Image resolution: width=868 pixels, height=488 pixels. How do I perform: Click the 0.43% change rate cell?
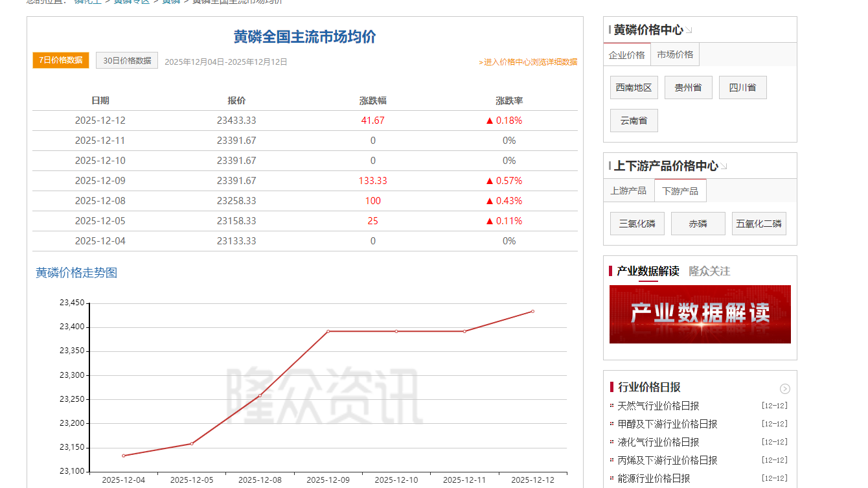pos(505,201)
